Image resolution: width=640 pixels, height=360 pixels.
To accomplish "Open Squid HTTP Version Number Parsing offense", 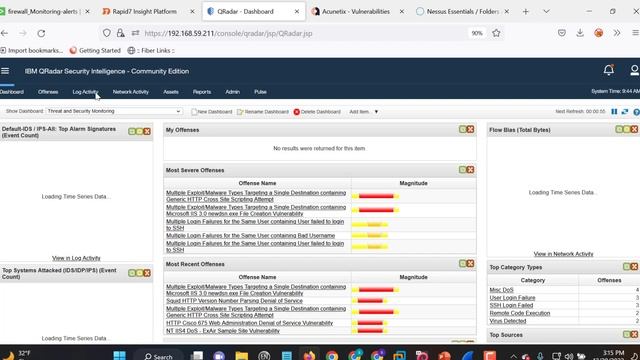I will point(234,301).
